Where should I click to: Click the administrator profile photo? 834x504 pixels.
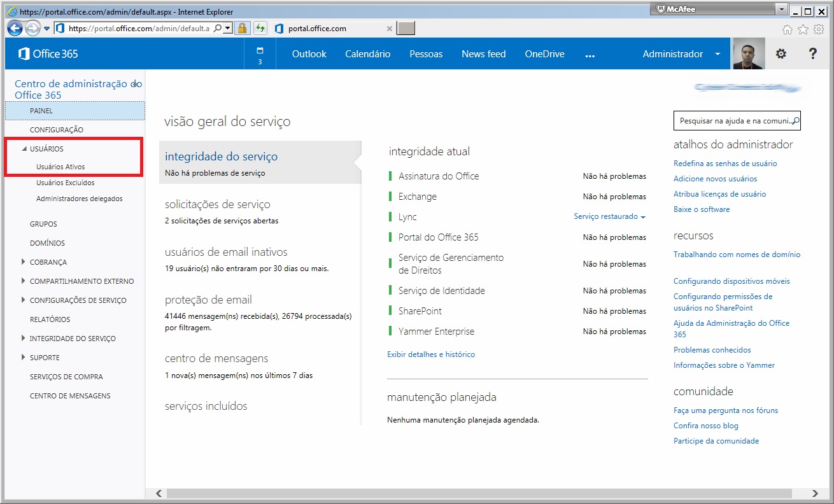click(749, 53)
